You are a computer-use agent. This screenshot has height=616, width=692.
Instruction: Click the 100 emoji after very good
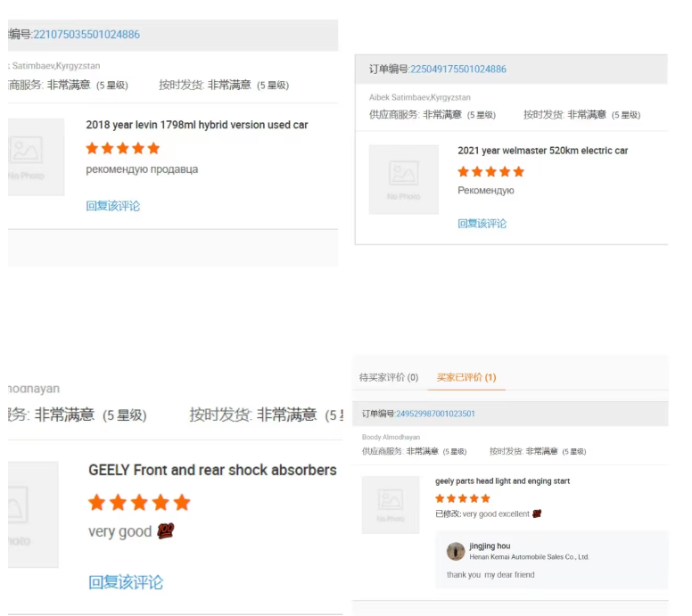point(166,530)
